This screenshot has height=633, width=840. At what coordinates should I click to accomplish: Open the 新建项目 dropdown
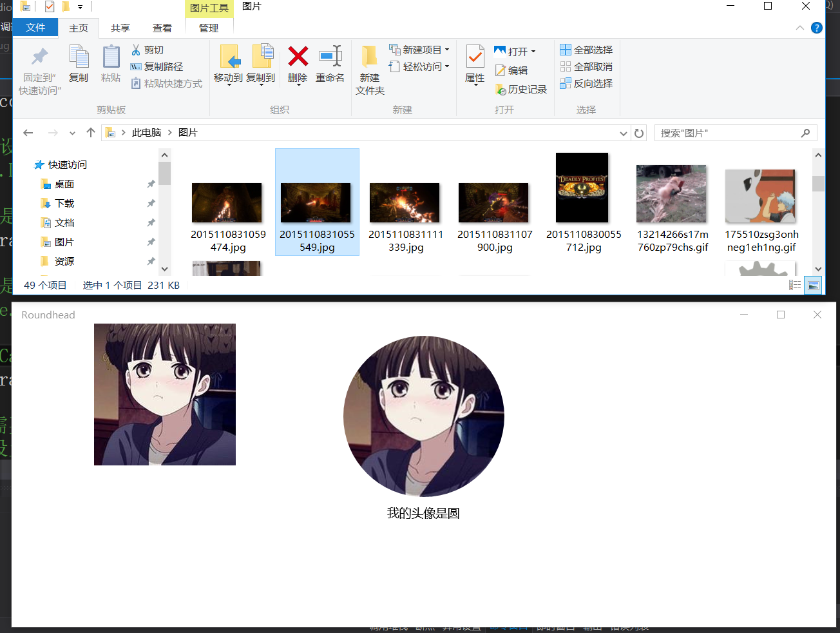419,50
